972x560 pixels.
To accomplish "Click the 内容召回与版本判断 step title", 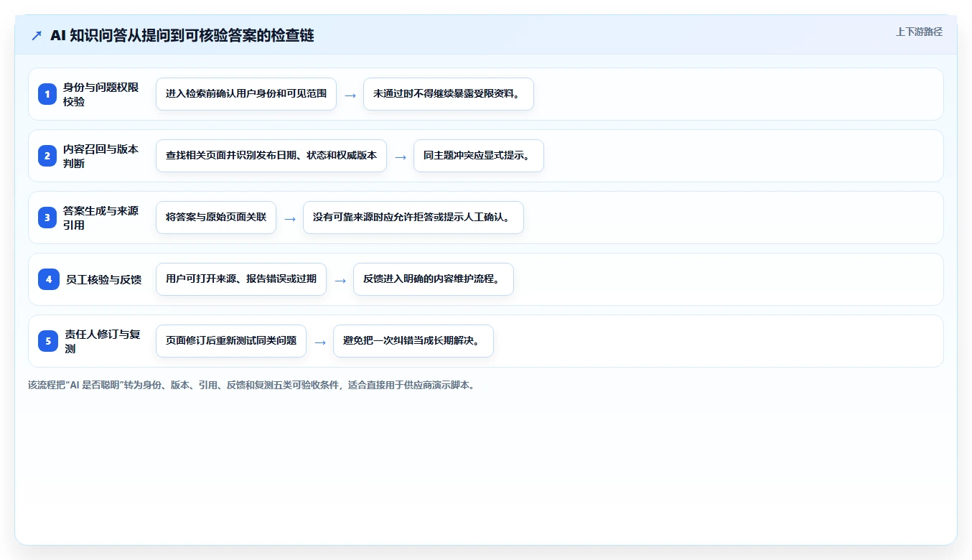I will point(101,156).
